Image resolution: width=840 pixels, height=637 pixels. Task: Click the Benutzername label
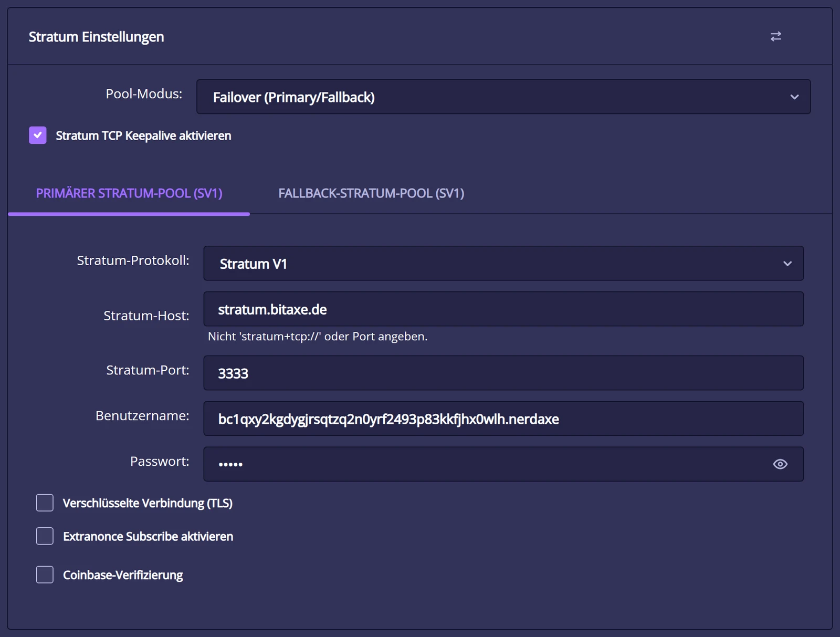[142, 416]
